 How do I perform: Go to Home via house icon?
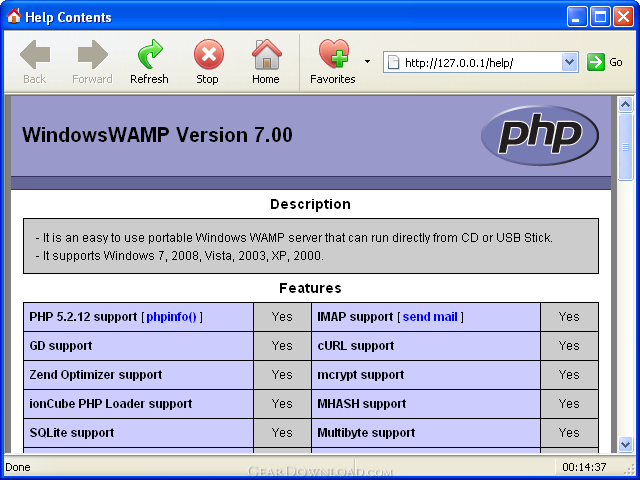tap(267, 54)
